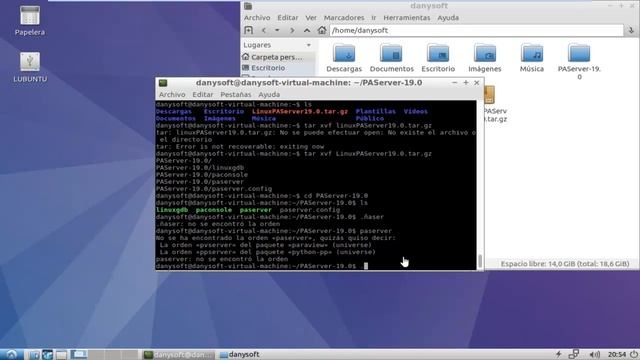Launch the web browser from panel quick launch
The height and width of the screenshot is (360, 640).
point(48,355)
